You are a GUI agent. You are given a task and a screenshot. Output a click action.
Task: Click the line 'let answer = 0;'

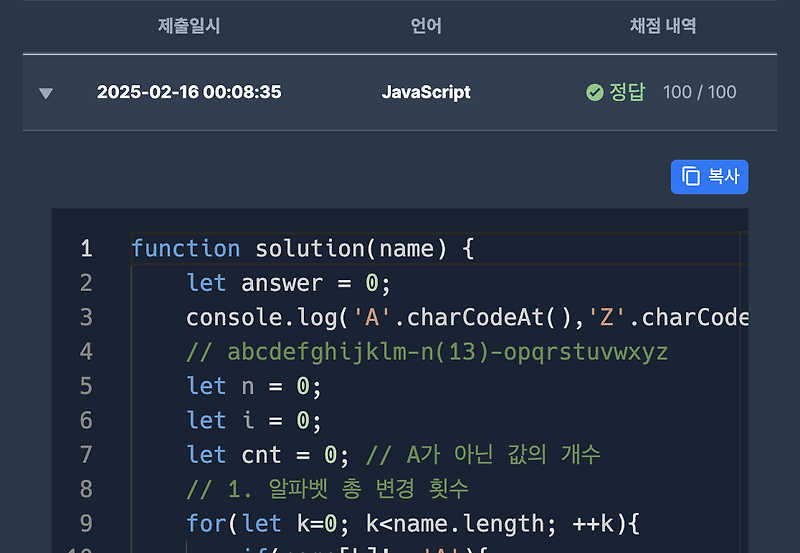tap(288, 283)
